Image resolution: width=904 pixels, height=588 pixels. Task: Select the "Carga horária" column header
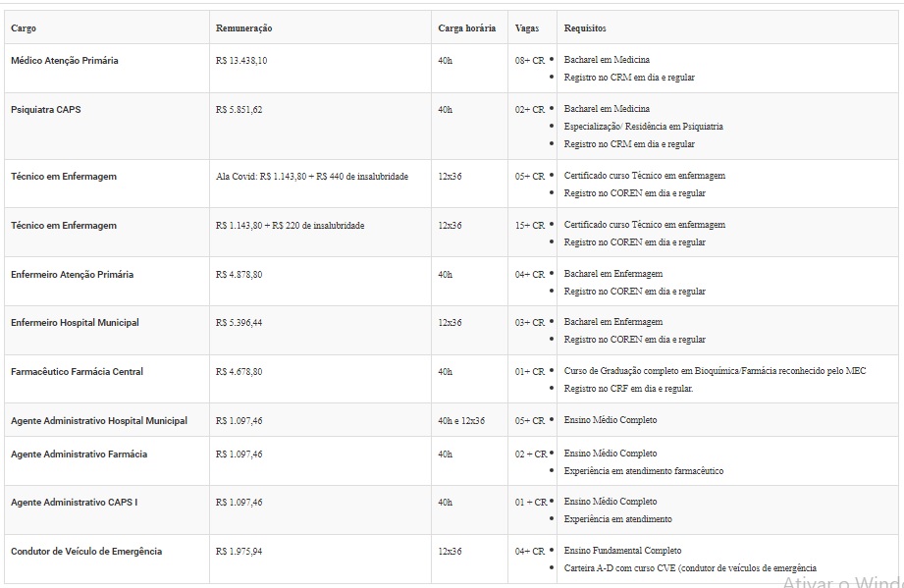466,28
